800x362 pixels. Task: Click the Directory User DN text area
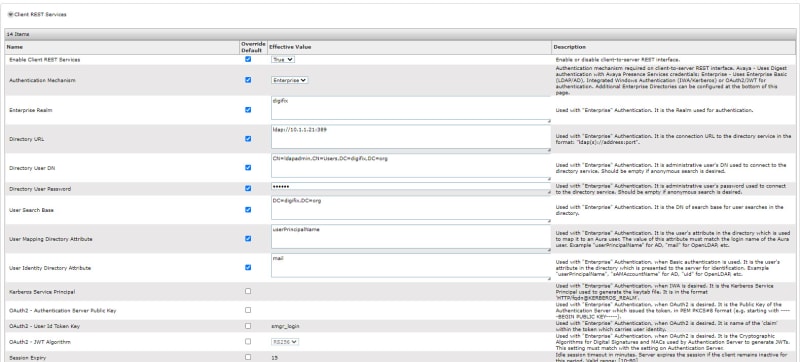tap(411, 167)
